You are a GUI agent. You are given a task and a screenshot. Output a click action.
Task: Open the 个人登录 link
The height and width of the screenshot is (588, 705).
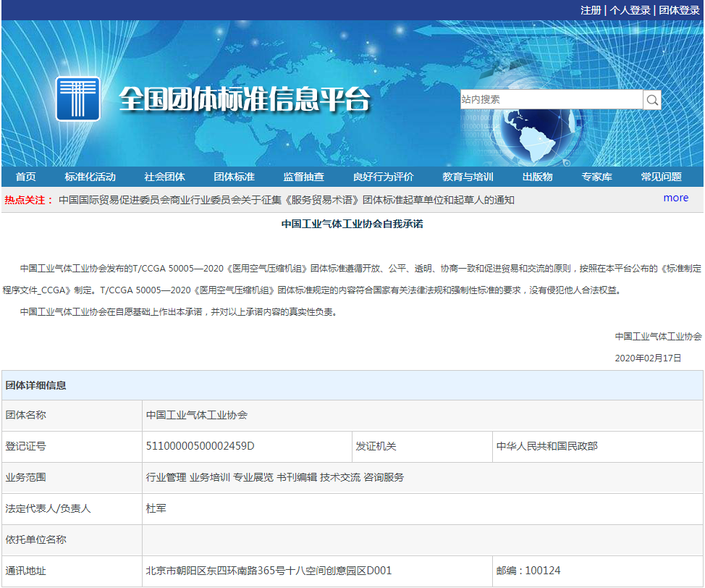coord(630,10)
